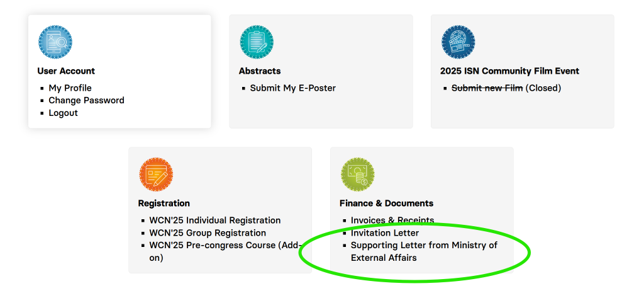Open Submit My E-Poster
Viewport: 644px width, 286px height.
(x=292, y=88)
